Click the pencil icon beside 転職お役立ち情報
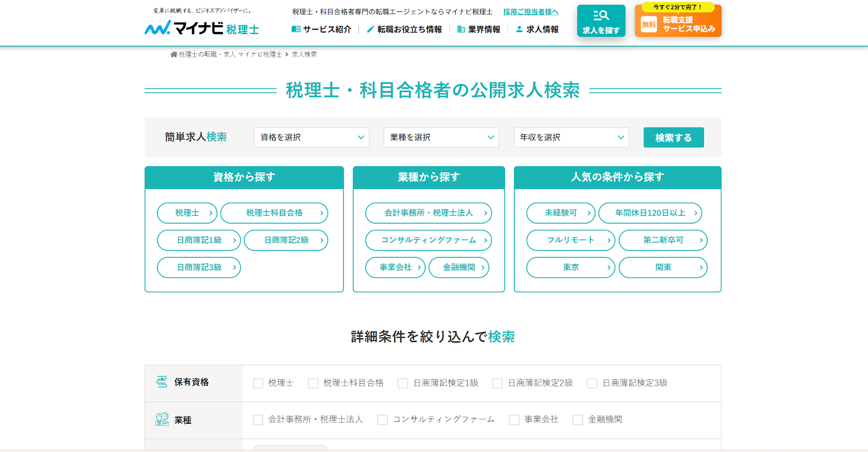The image size is (868, 452). tap(371, 29)
